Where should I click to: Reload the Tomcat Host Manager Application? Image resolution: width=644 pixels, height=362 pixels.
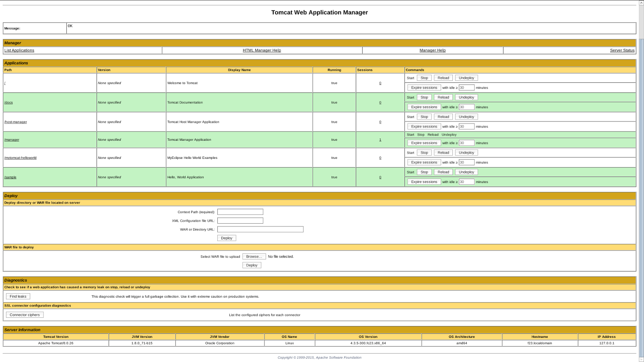click(x=443, y=117)
